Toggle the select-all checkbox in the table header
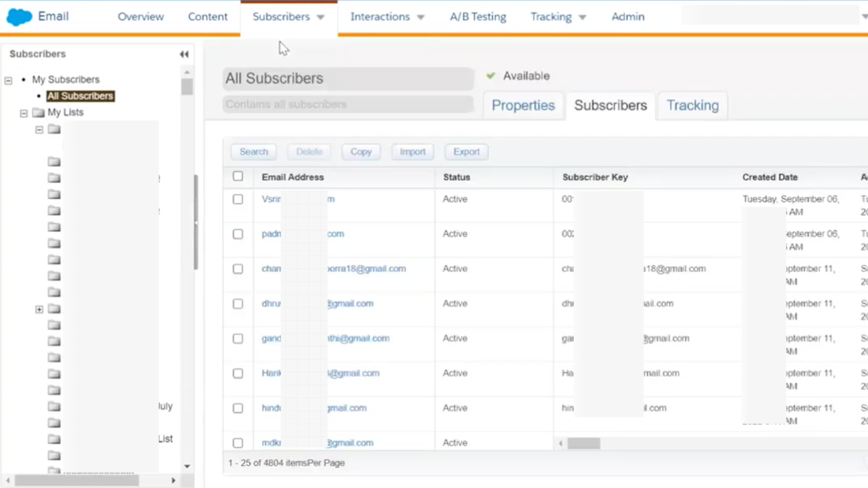Image resolution: width=868 pixels, height=488 pixels. point(238,176)
